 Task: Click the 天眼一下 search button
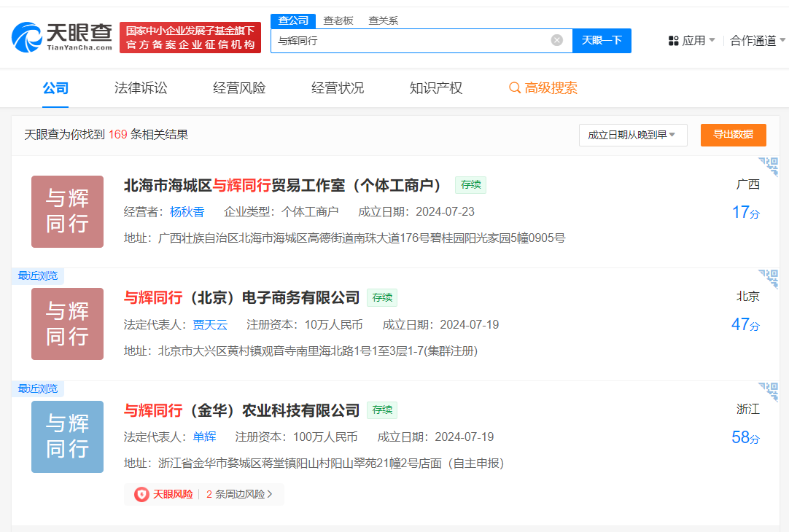[602, 41]
